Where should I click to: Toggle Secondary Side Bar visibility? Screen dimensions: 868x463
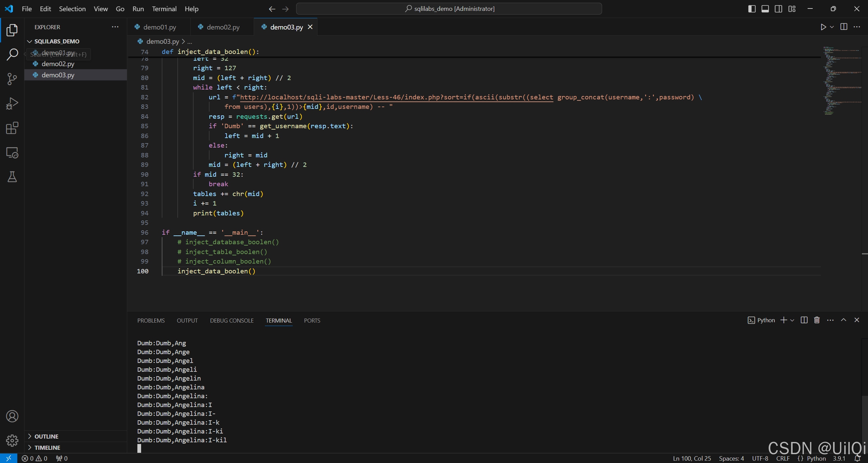778,9
